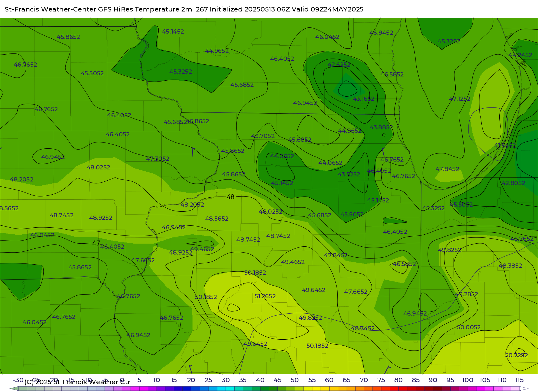
Task: Select the 48.2052 value at the left edge
Action: (22, 179)
